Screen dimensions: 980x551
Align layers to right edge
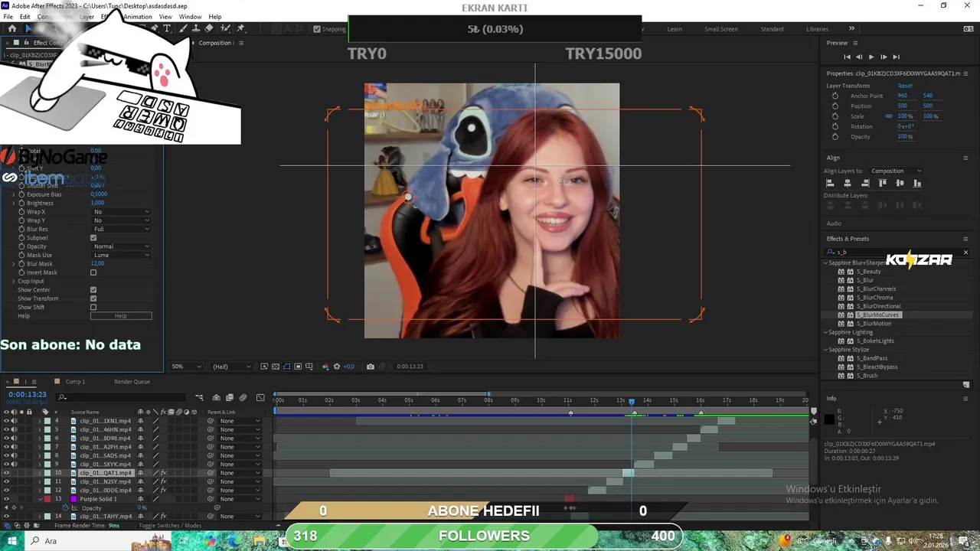click(x=865, y=183)
